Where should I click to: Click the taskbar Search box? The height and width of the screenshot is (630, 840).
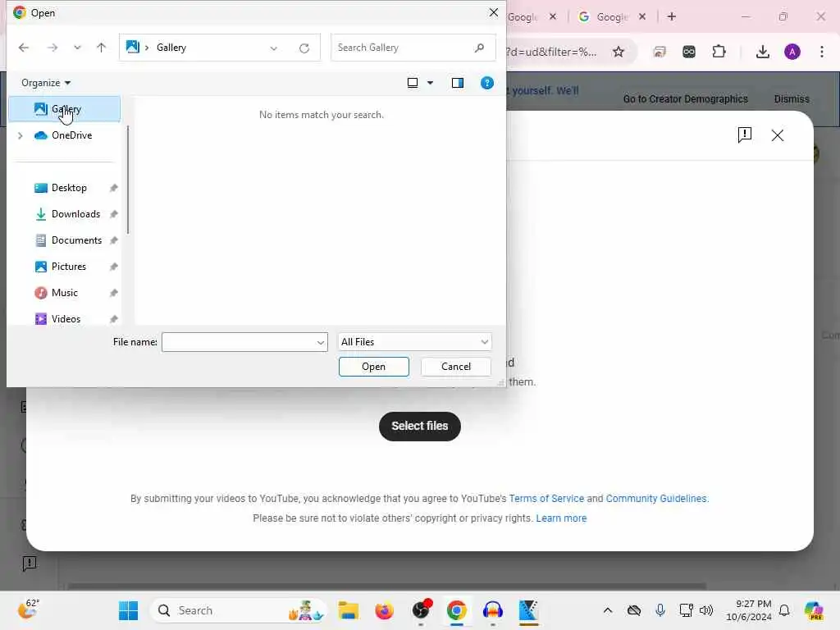pyautogui.click(x=239, y=610)
